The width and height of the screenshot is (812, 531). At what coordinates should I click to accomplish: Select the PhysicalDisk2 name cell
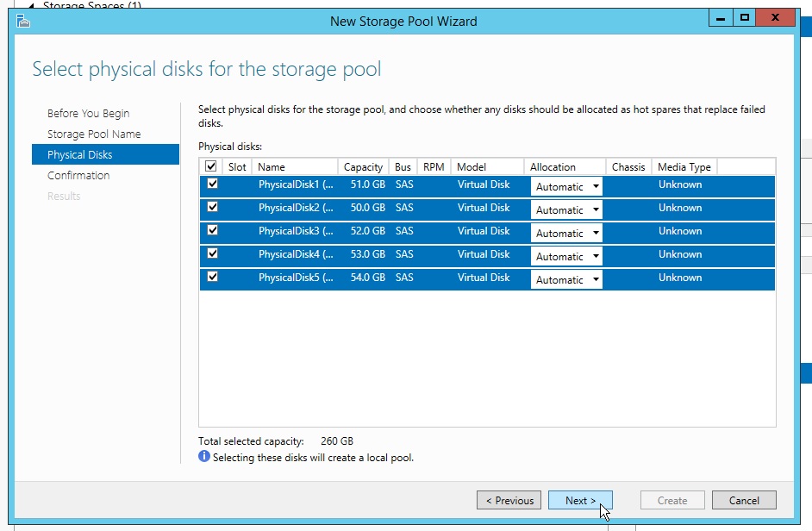coord(296,208)
